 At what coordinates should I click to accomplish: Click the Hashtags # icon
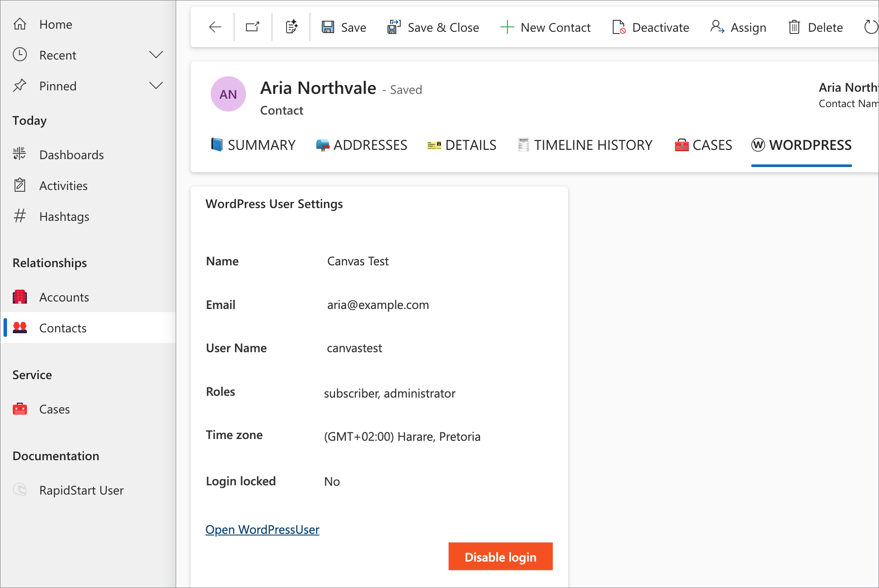point(20,216)
